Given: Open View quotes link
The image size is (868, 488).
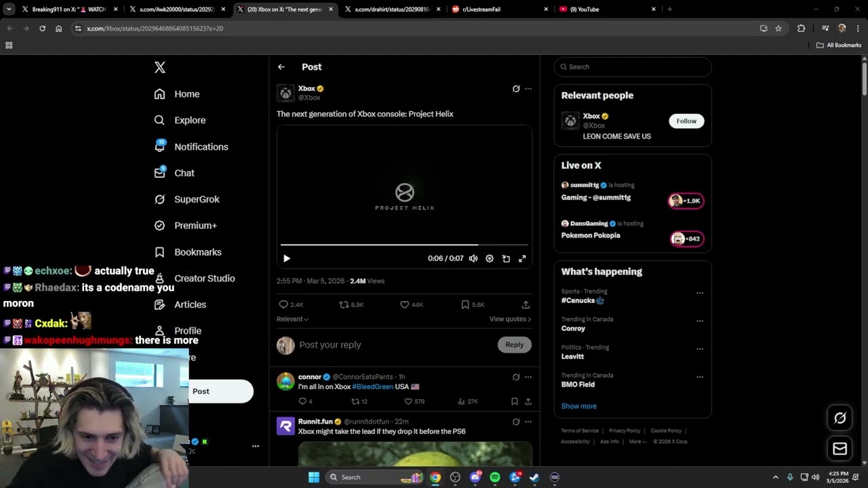Looking at the screenshot, I should pyautogui.click(x=510, y=319).
